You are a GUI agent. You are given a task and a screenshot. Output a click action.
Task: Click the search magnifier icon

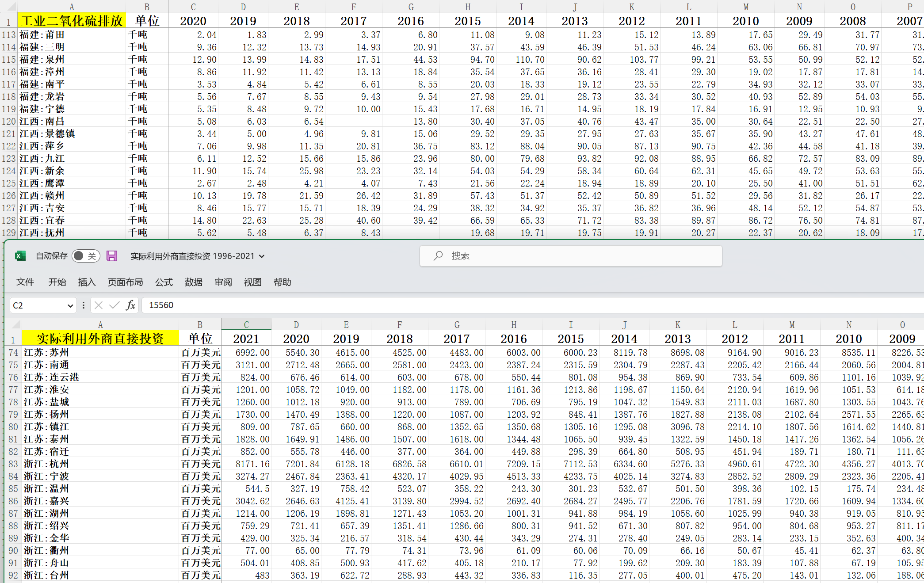(438, 256)
